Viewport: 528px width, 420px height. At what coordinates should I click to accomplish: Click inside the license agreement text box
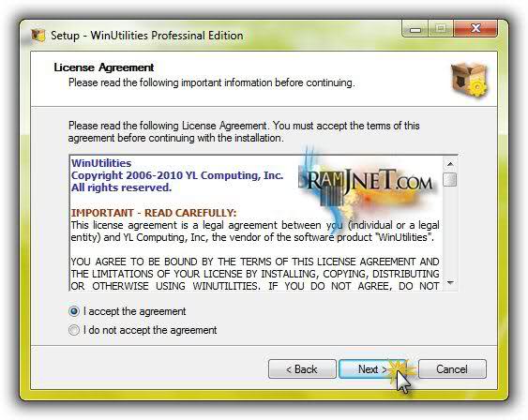point(256,223)
